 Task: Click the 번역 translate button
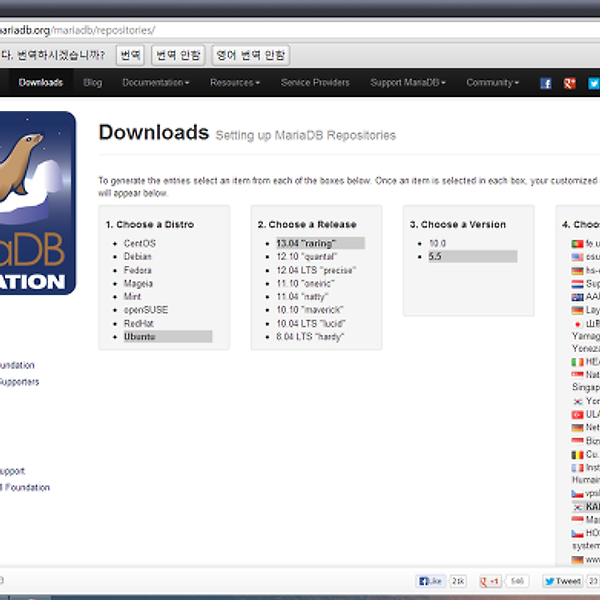(130, 55)
